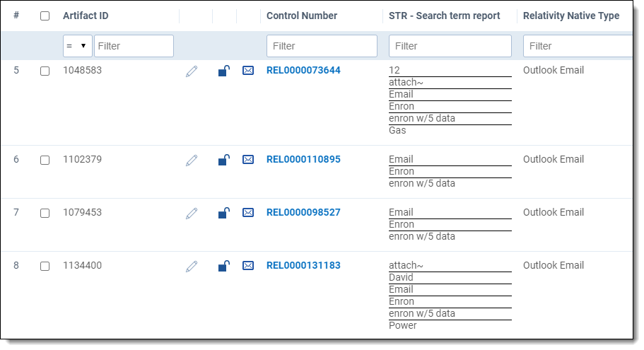This screenshot has width=644, height=350.
Task: Open the email icon for REL0000073644
Action: tap(248, 71)
